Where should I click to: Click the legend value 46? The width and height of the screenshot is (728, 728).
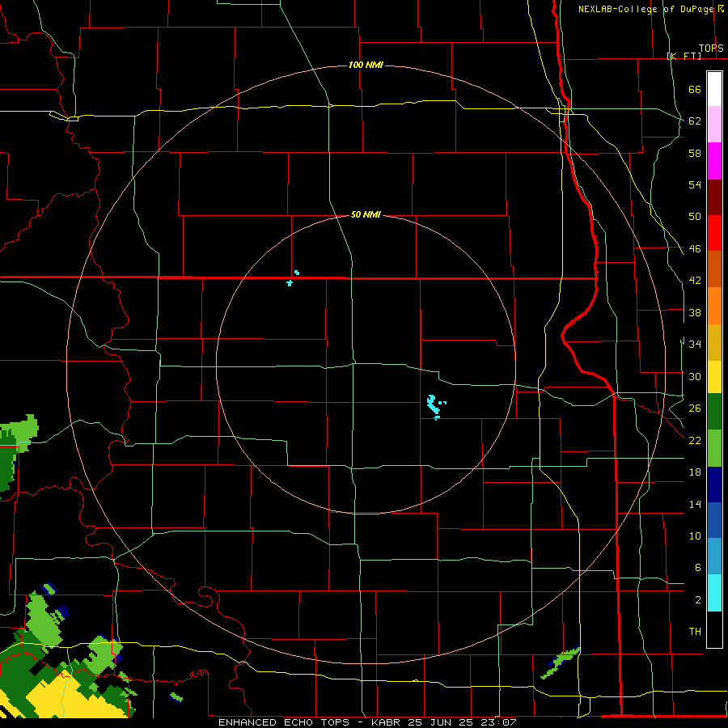point(695,249)
